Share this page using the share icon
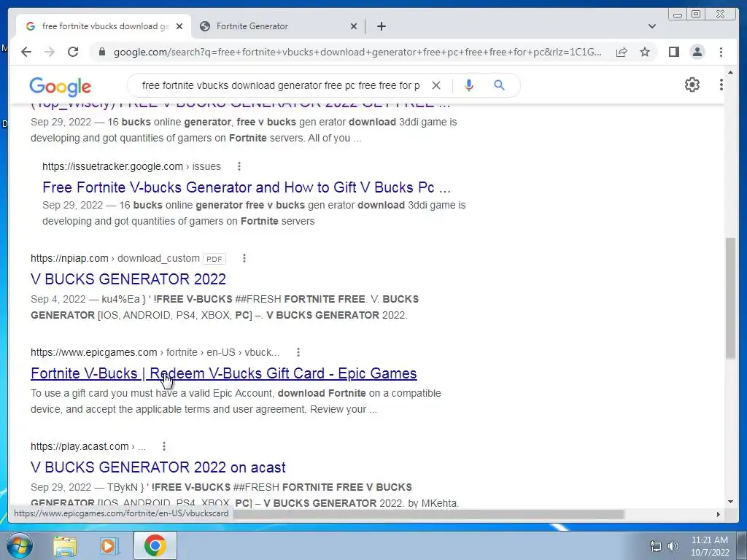 [622, 52]
